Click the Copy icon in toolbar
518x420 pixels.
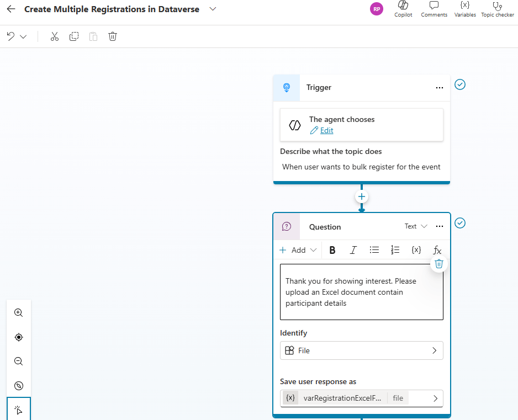click(x=74, y=36)
